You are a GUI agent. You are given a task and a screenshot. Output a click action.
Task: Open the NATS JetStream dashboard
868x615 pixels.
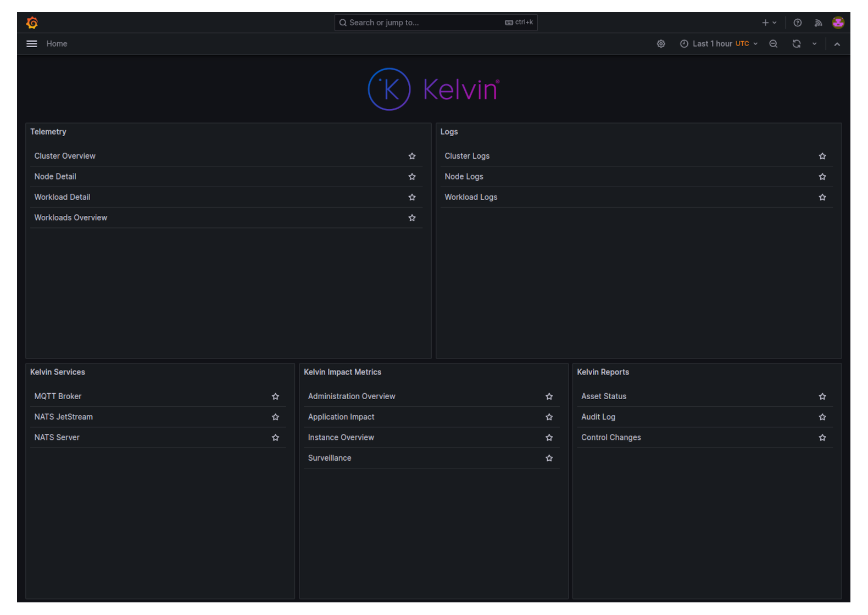(64, 417)
